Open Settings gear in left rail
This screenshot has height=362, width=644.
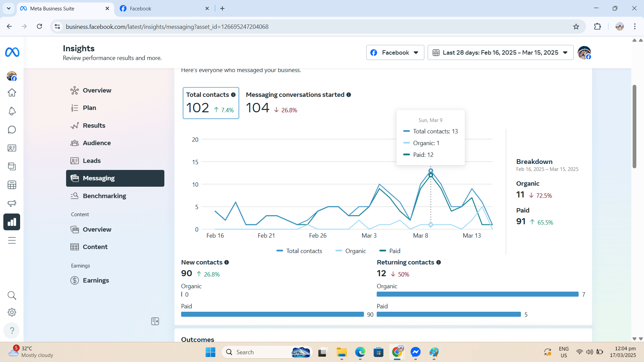(12, 312)
